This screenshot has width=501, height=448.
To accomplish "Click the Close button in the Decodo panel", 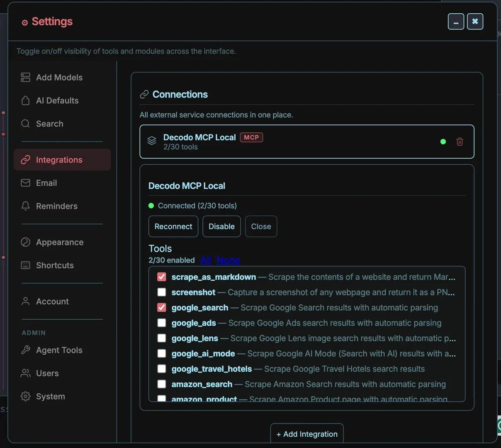I will click(261, 226).
